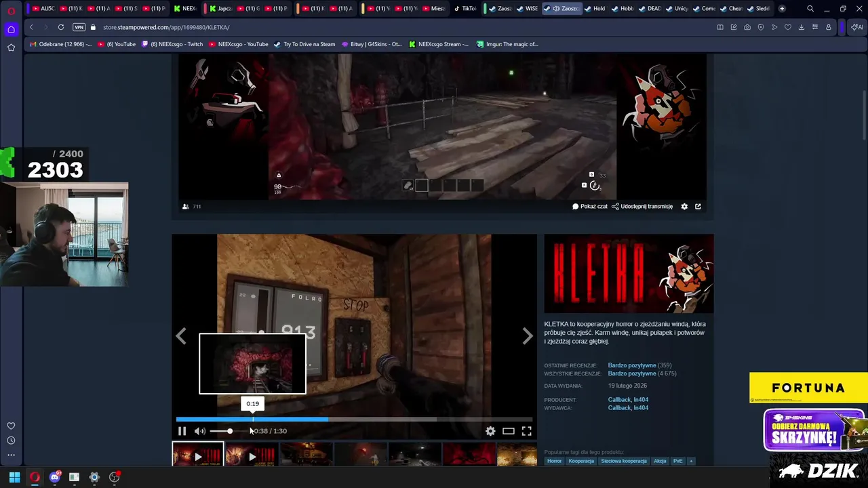Screen dimensions: 868x488
Task: Select the second trailer thumbnail
Action: point(251,454)
